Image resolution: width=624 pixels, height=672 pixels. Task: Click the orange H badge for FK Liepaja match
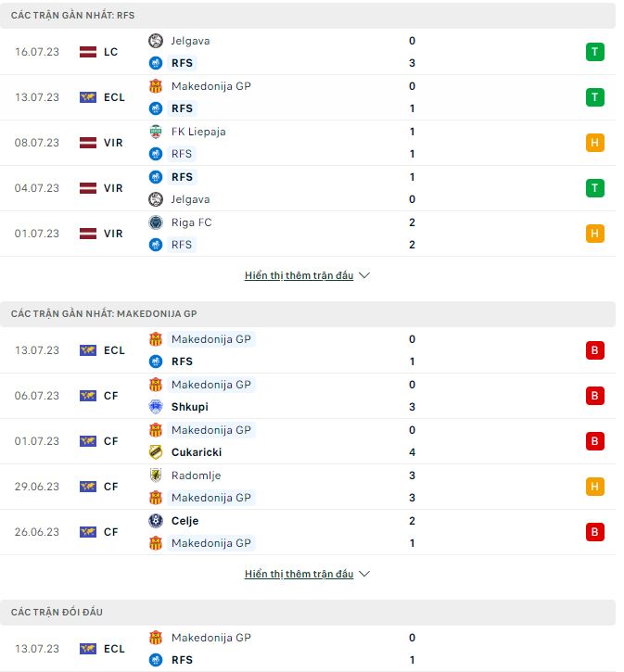(x=594, y=143)
